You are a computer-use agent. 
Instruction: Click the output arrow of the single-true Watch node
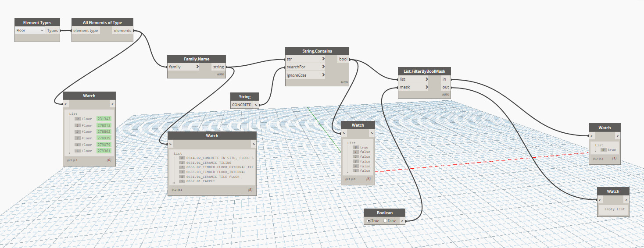point(618,136)
